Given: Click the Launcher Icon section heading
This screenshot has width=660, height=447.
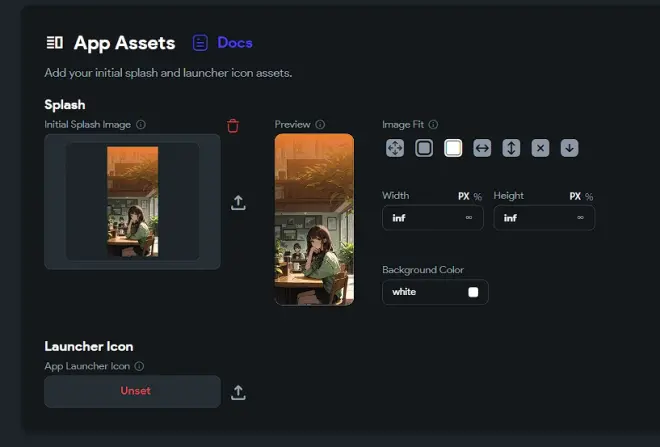Looking at the screenshot, I should point(89,346).
